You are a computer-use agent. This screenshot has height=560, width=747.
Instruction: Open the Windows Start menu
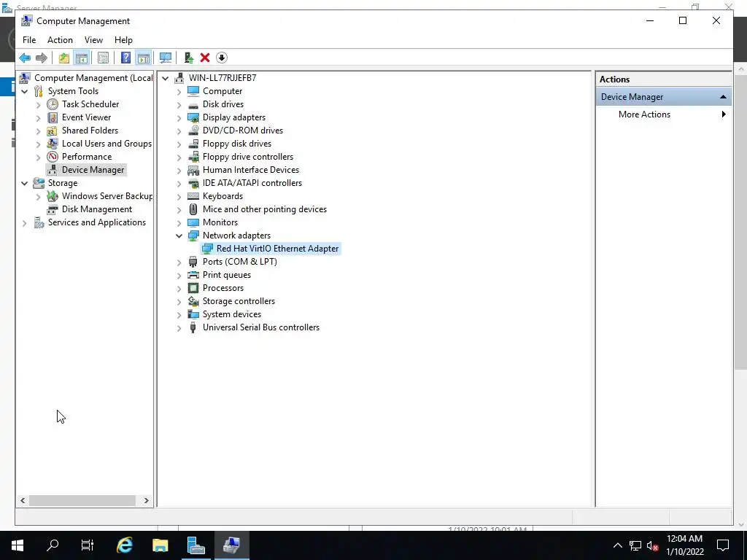click(x=18, y=545)
